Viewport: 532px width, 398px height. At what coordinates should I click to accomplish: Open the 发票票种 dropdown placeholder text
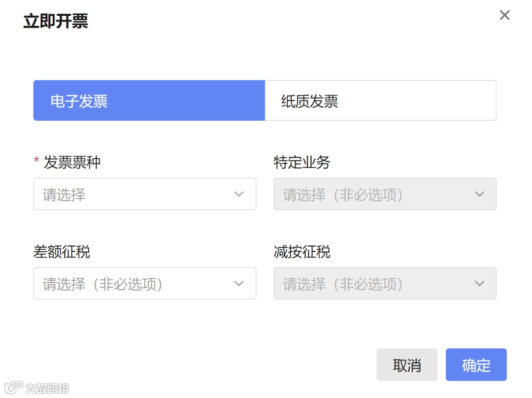pyautogui.click(x=64, y=195)
